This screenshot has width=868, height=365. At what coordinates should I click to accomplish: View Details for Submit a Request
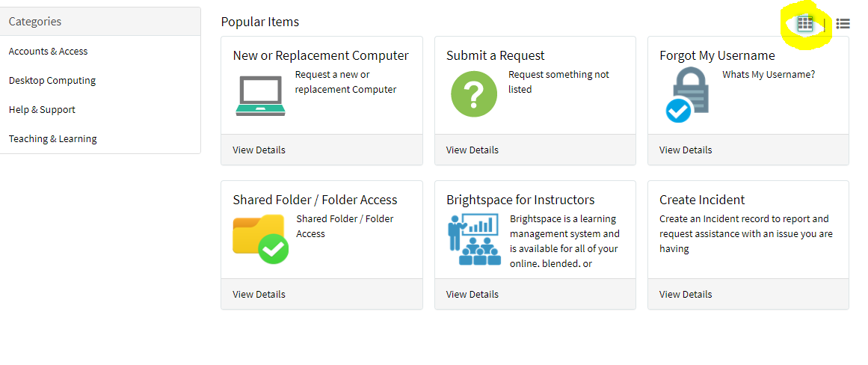(x=473, y=150)
